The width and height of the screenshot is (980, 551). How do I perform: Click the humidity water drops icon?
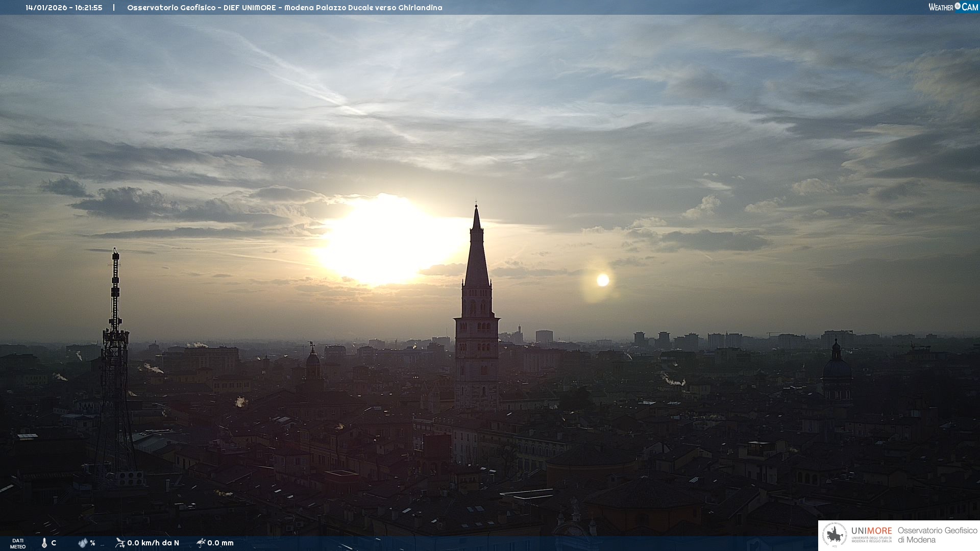pos(83,543)
